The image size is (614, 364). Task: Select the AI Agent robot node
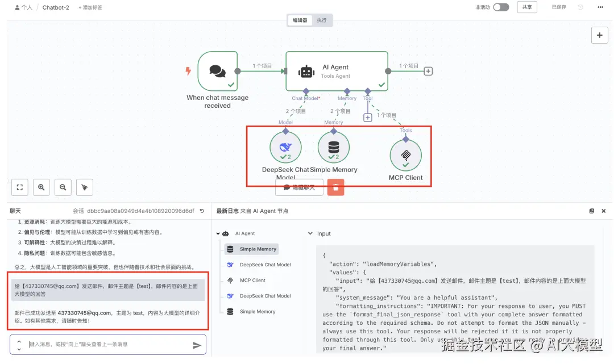point(337,71)
